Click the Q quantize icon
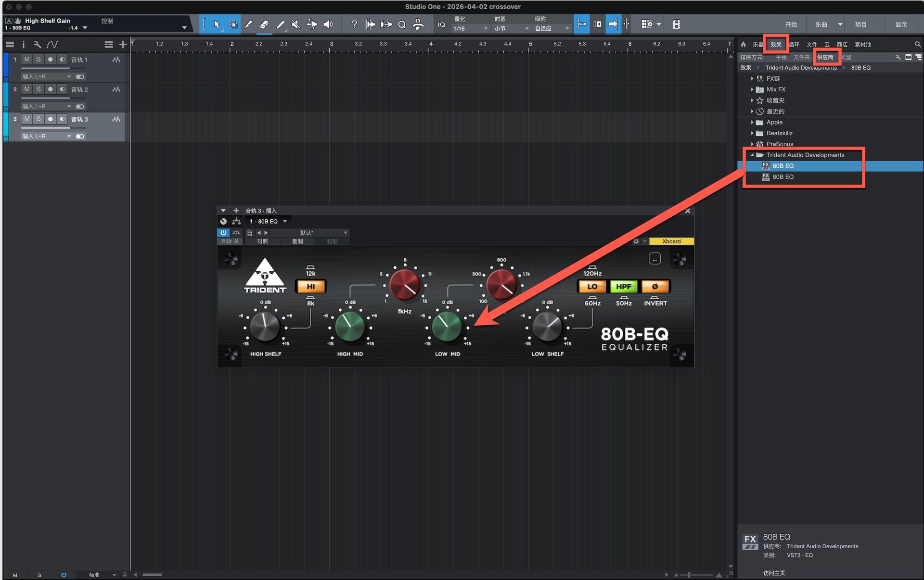924x580 pixels. click(402, 25)
